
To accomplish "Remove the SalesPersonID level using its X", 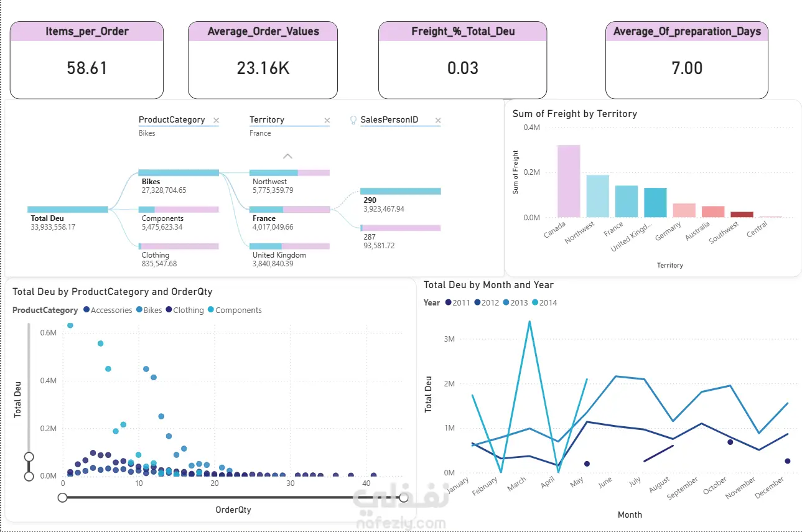I will (x=437, y=121).
